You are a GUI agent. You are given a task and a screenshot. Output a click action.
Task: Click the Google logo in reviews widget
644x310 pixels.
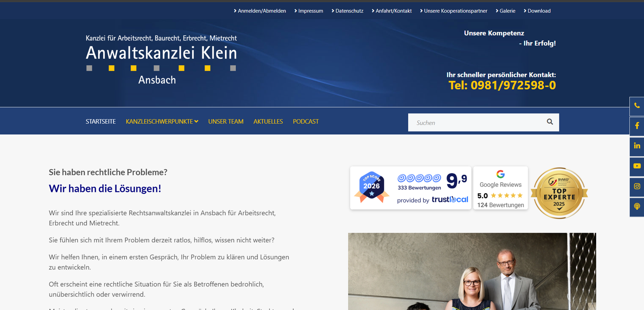(500, 174)
